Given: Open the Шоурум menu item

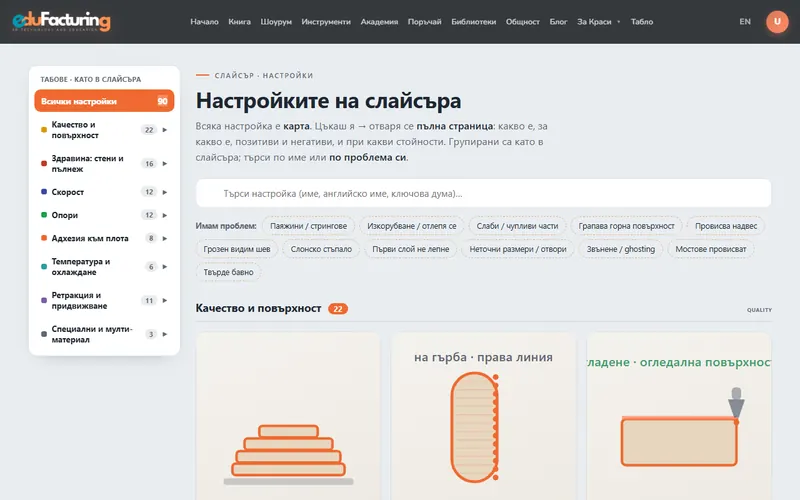Looking at the screenshot, I should tap(276, 21).
